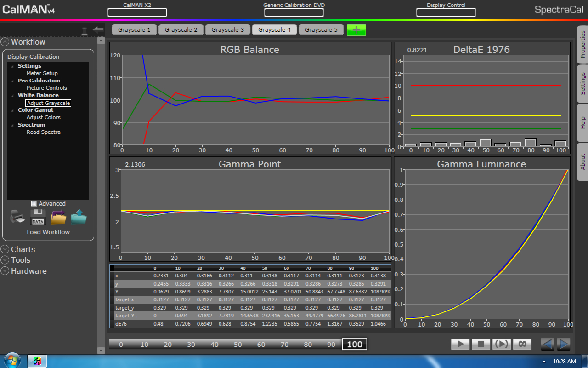Screen dimensions: 588x368
Task: Go to previous page with left arrow
Action: (x=548, y=344)
